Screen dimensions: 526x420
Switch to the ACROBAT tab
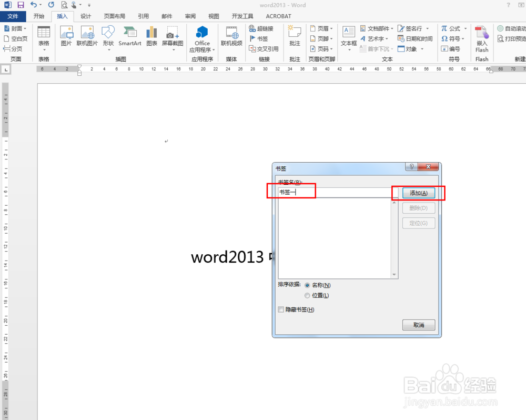[278, 16]
